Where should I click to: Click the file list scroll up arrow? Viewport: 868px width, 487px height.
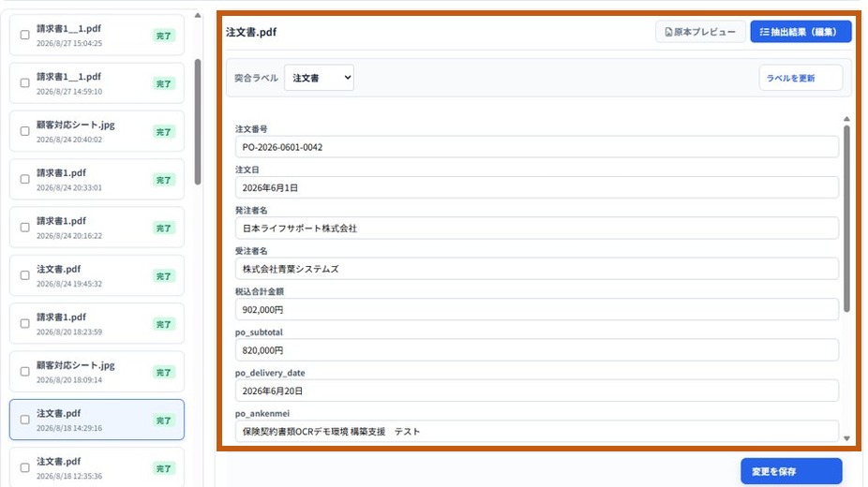tap(198, 16)
